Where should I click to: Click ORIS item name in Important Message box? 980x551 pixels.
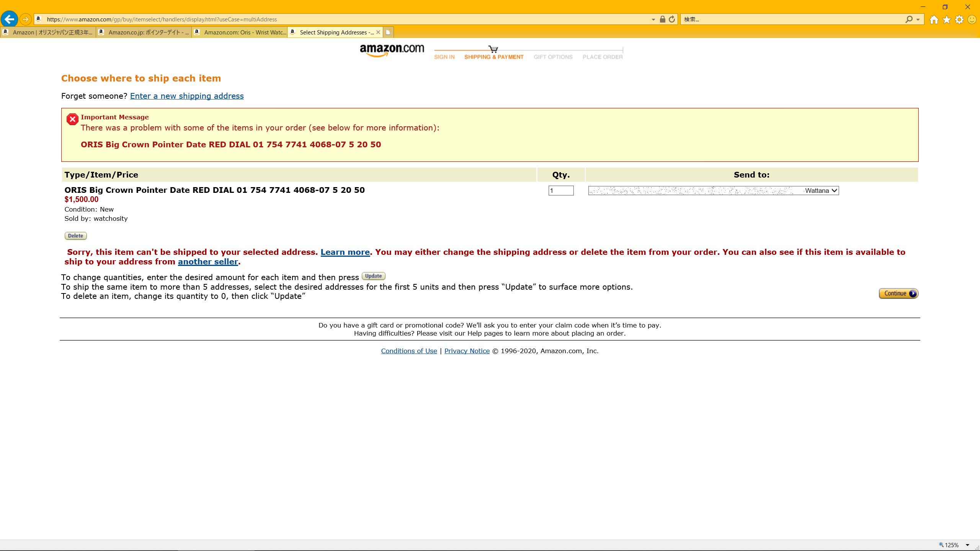tap(231, 145)
